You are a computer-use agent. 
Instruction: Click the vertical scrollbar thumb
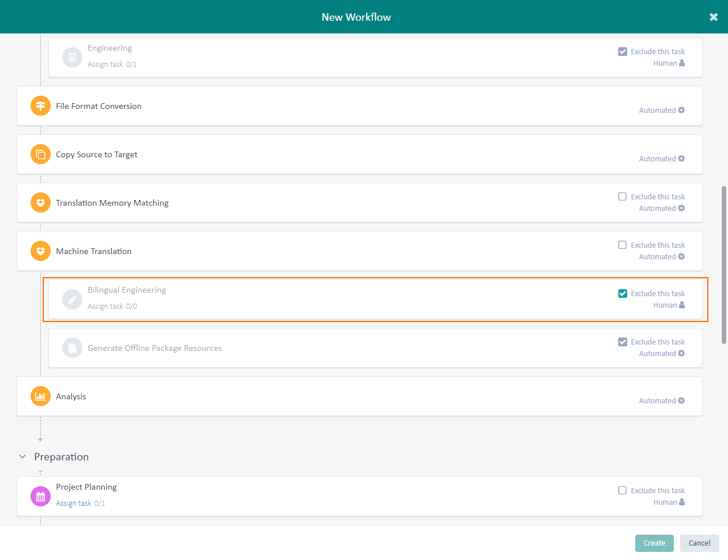point(724,265)
